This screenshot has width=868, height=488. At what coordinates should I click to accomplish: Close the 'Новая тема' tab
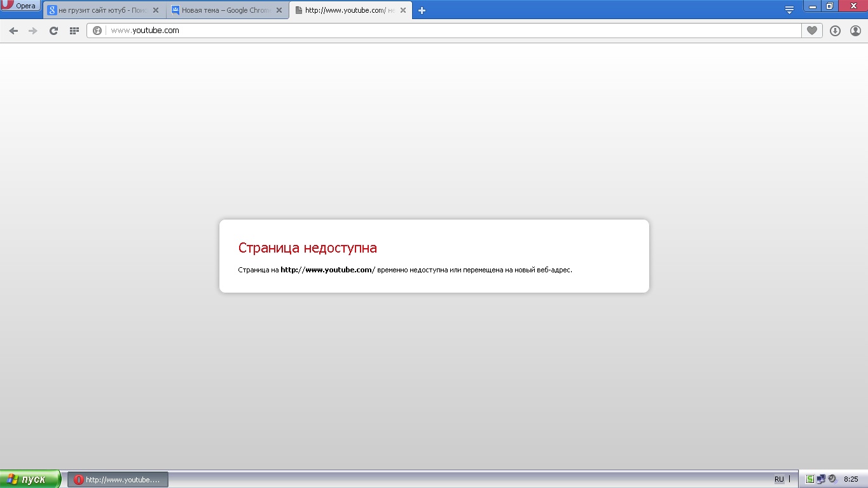coord(279,10)
